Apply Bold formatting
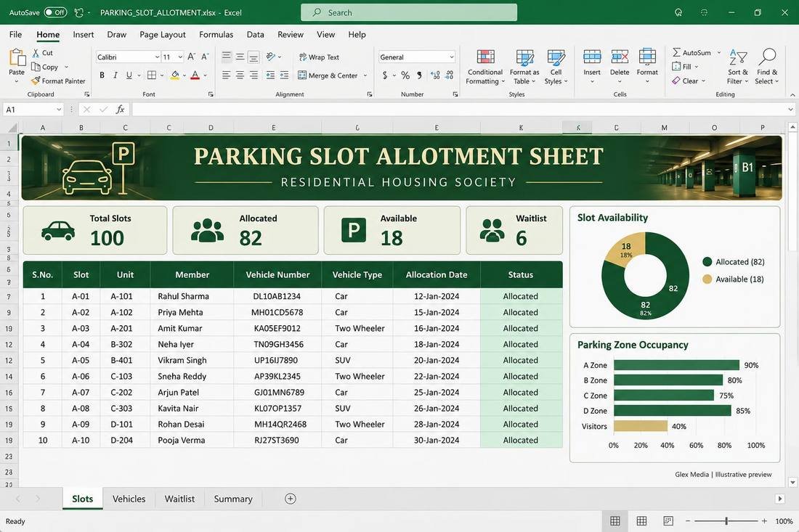Viewport: 799px width, 532px height. (x=102, y=75)
